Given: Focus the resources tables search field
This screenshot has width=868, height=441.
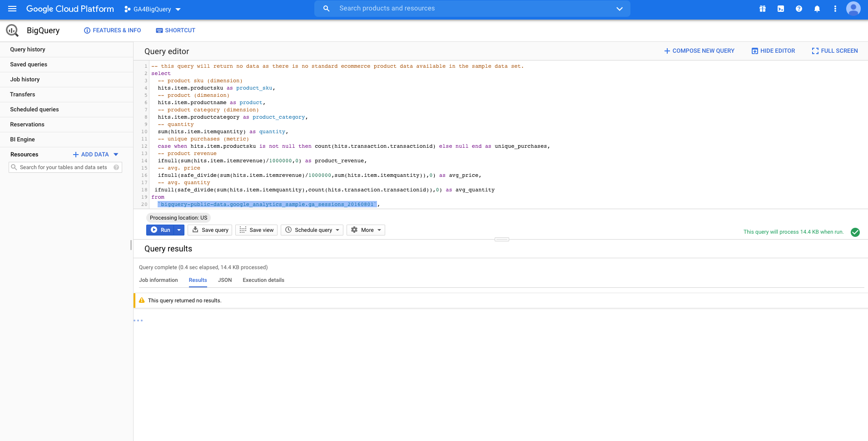Looking at the screenshot, I should (65, 167).
